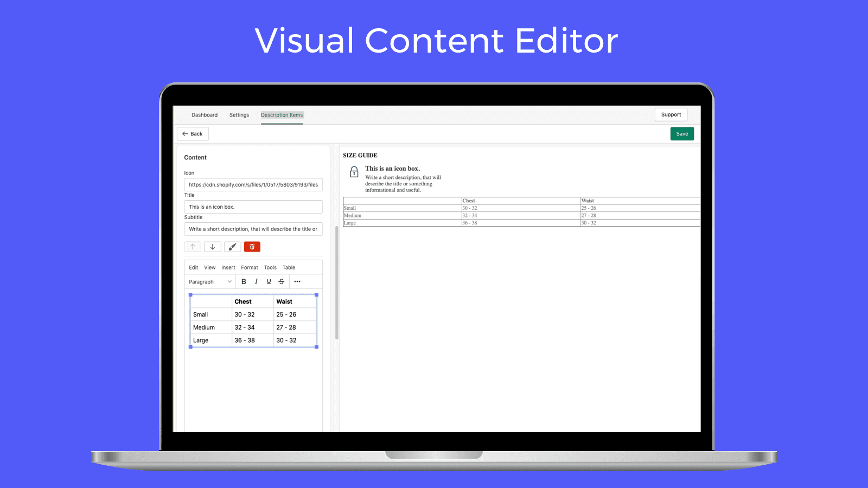Switch to the Settings tab
Viewport: 868px width, 488px height.
point(239,115)
